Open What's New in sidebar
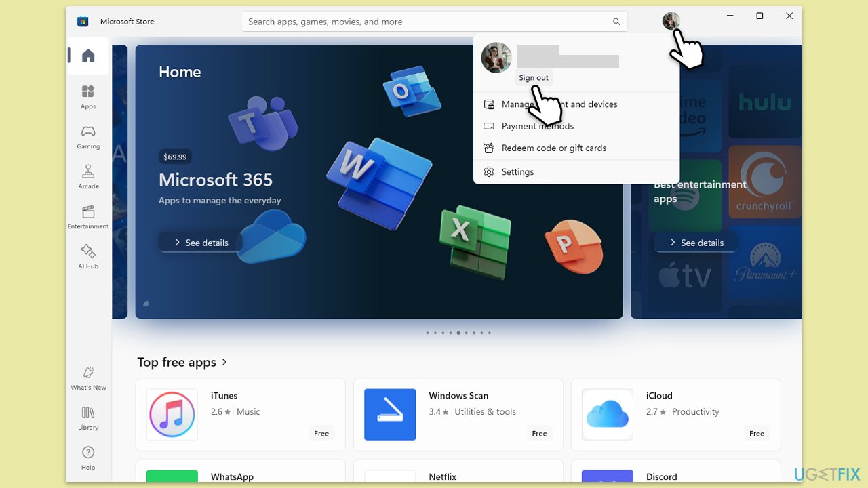 click(x=88, y=378)
